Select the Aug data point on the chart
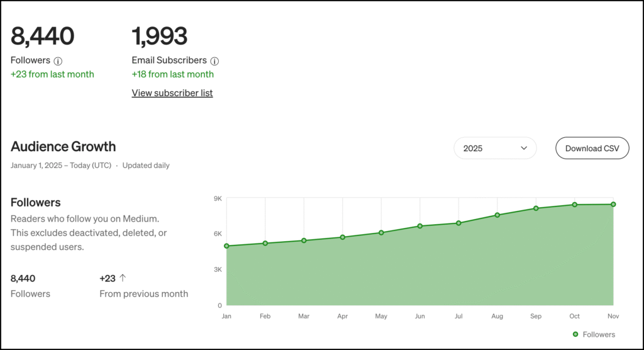The image size is (644, 350). pyautogui.click(x=497, y=215)
